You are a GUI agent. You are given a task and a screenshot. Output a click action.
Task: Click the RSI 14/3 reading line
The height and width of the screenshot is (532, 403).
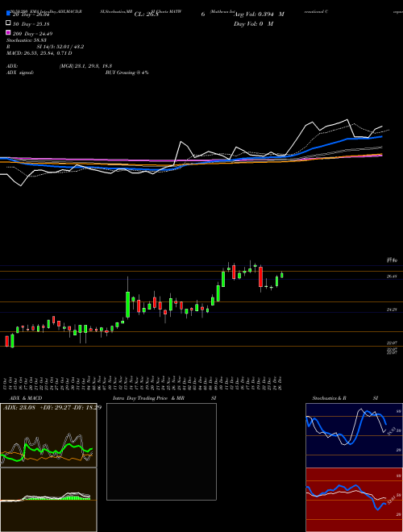point(45,47)
